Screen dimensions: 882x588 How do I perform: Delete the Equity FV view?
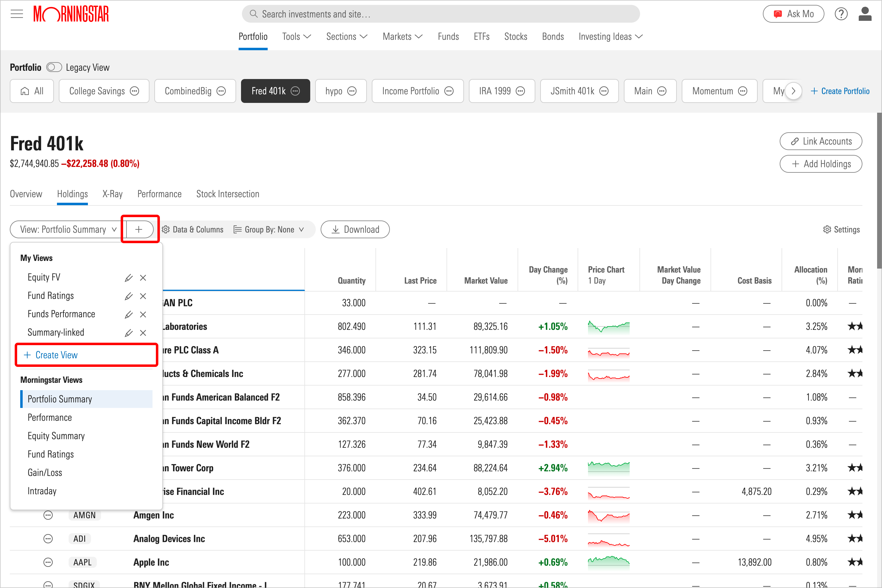[143, 278]
